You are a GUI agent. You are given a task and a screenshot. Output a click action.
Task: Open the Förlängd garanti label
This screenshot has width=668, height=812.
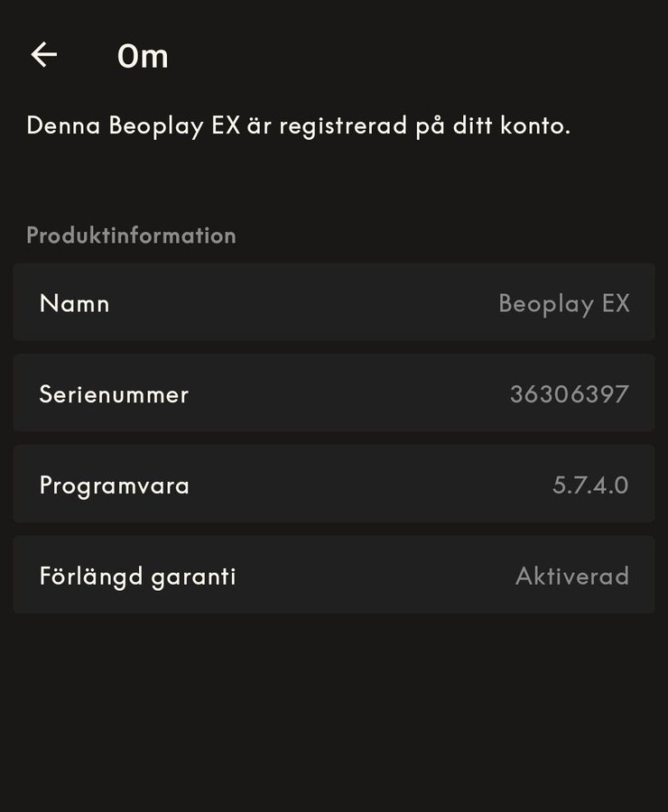point(137,577)
